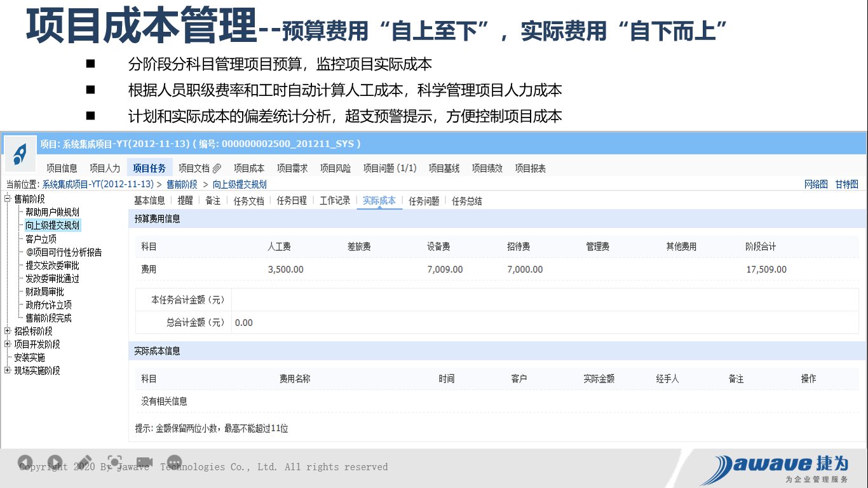868x488 pixels.
Task: Select 客户立项 task in the tree
Action: (x=41, y=239)
